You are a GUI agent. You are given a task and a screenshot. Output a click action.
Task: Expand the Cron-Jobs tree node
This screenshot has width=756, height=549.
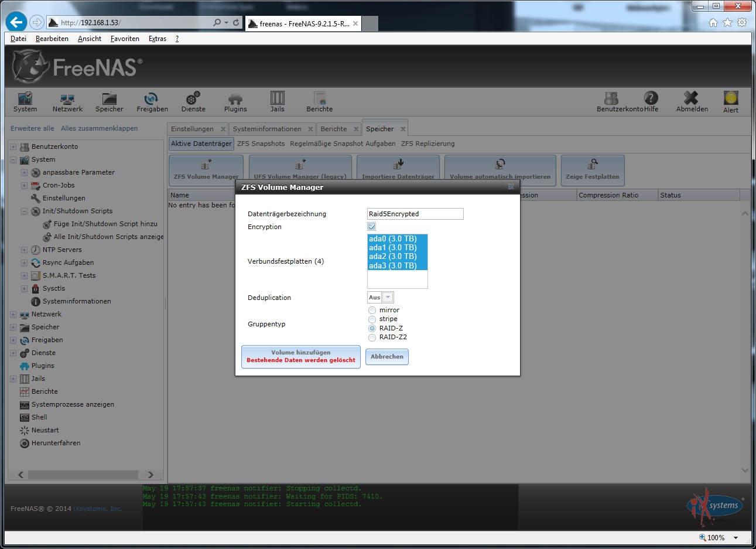(24, 185)
